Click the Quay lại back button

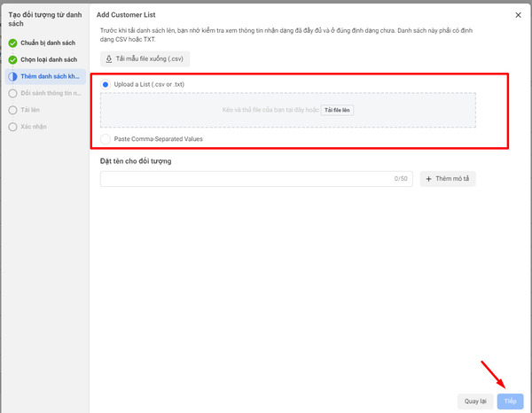click(x=475, y=401)
